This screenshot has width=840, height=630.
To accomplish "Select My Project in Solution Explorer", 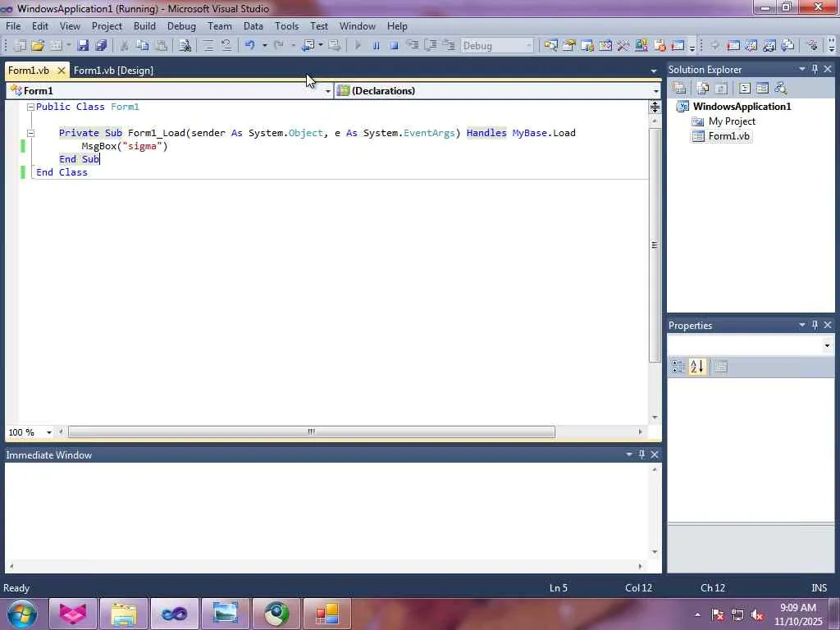I will 732,121.
